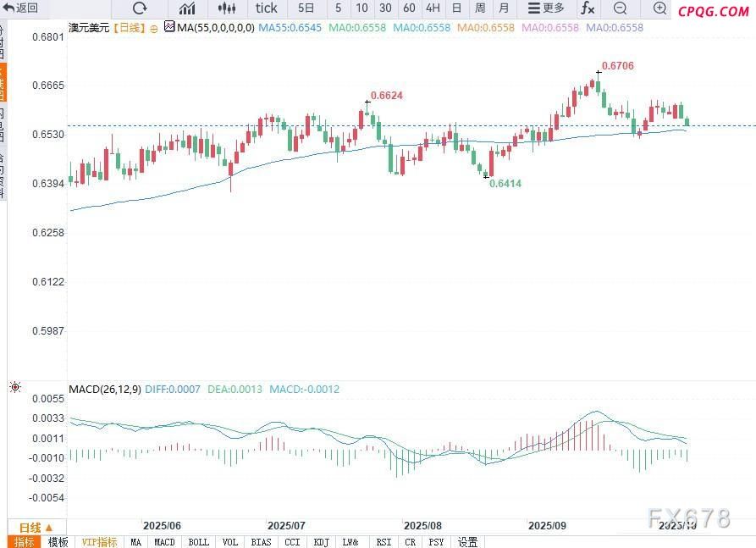Image resolution: width=756 pixels, height=548 pixels.
Task: Select the area line chart icon
Action: (187, 8)
